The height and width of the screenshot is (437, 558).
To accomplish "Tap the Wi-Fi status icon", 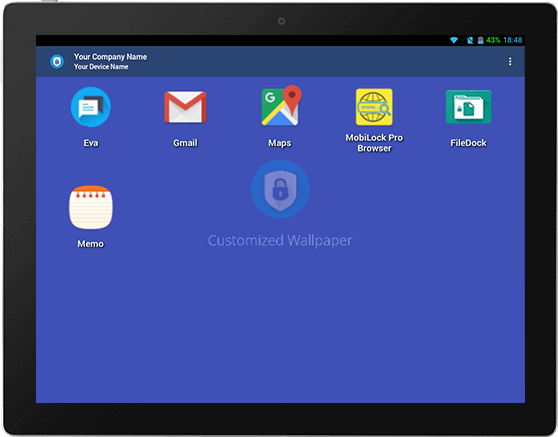I will click(x=454, y=40).
